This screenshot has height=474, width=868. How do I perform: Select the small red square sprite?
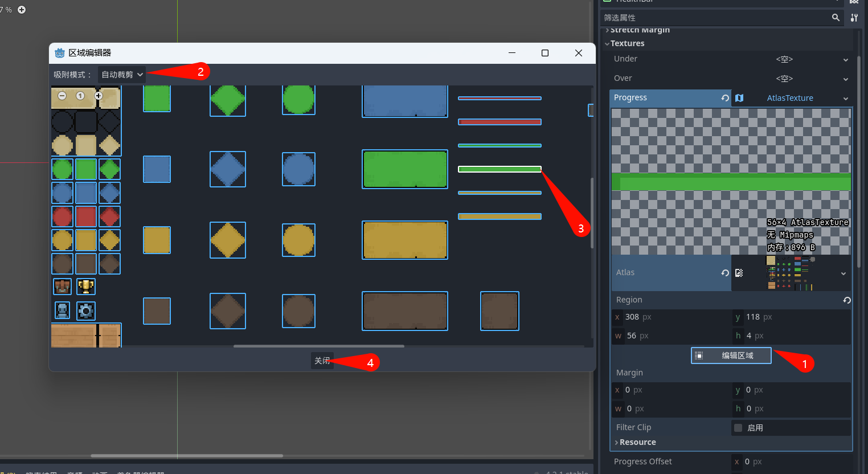(x=86, y=216)
